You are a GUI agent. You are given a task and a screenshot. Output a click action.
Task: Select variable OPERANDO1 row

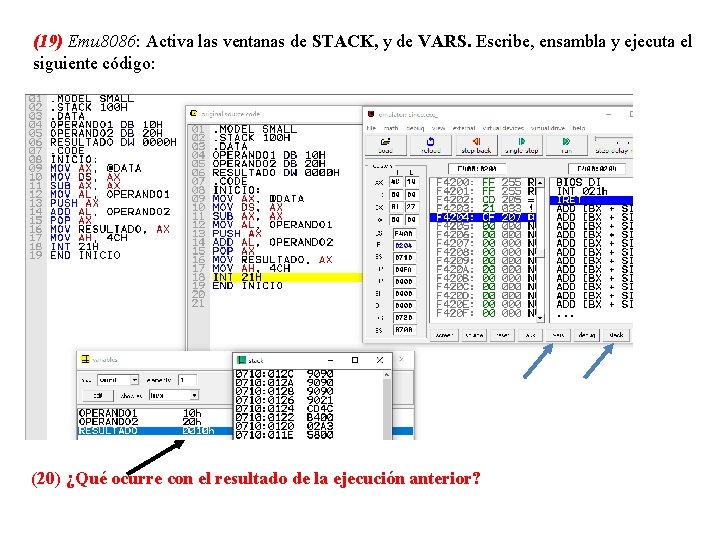[x=155, y=413]
